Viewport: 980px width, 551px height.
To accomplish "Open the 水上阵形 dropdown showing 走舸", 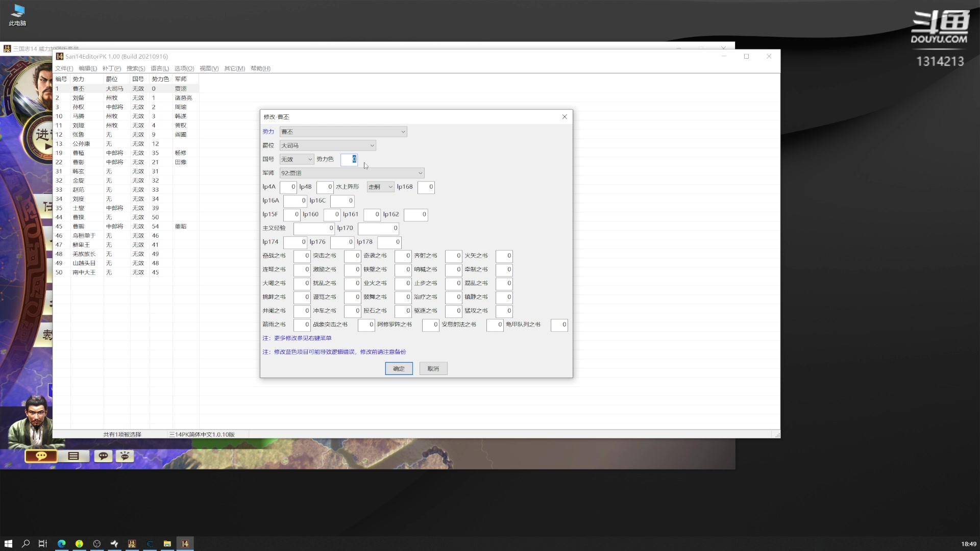I will [380, 187].
